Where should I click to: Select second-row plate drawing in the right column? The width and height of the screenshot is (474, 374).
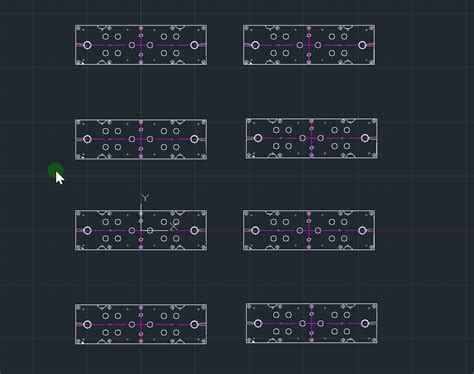[312, 138]
